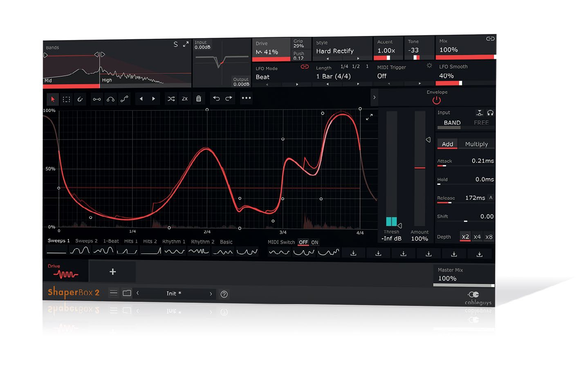This screenshot has width=583, height=392.
Task: Click the Init preset name
Action: (174, 293)
